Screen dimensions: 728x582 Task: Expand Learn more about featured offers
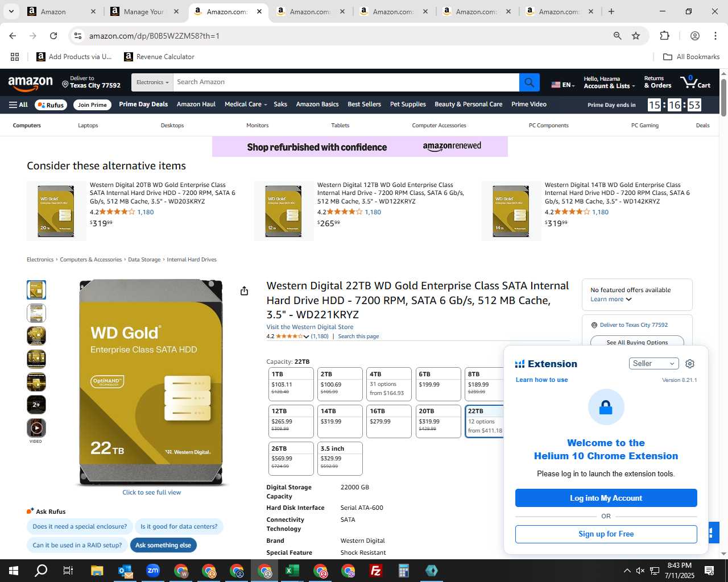(611, 300)
